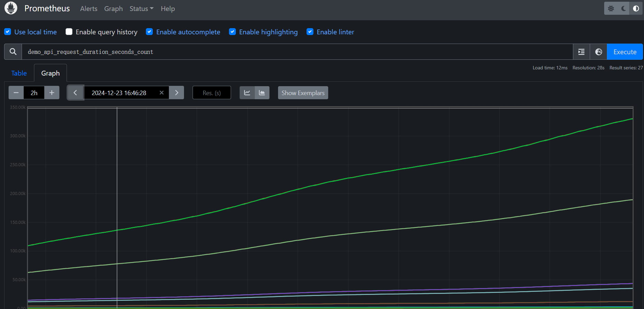Open the Alerts page
Image resolution: width=644 pixels, height=309 pixels.
pos(89,9)
